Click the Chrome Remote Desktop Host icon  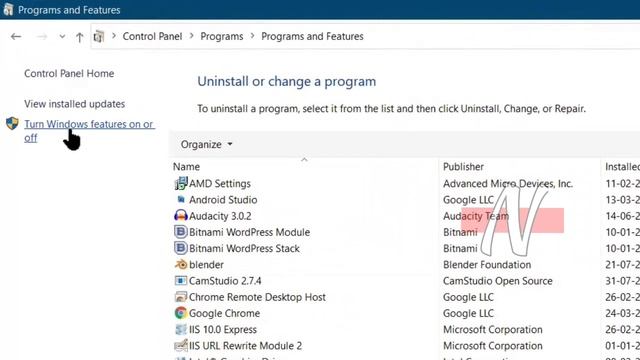tap(181, 297)
